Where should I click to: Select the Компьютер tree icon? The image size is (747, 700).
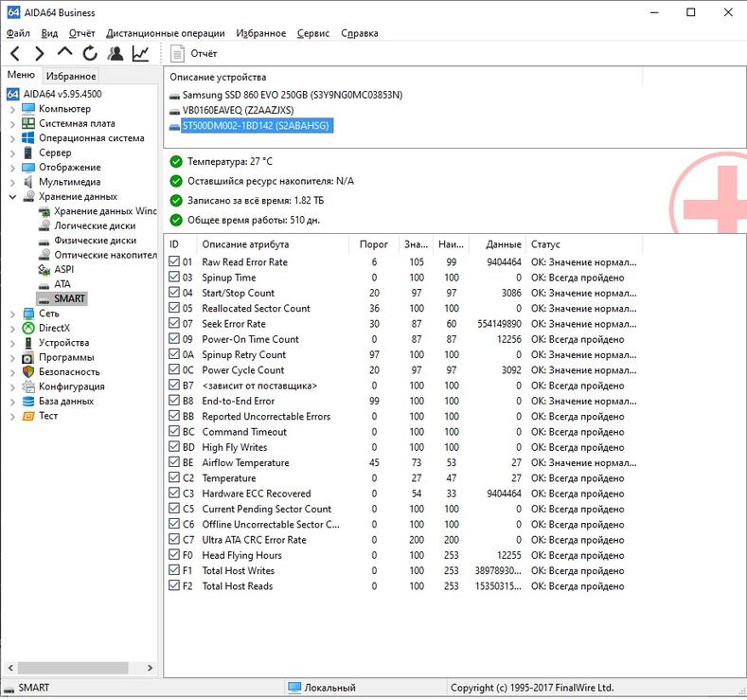pyautogui.click(x=28, y=109)
